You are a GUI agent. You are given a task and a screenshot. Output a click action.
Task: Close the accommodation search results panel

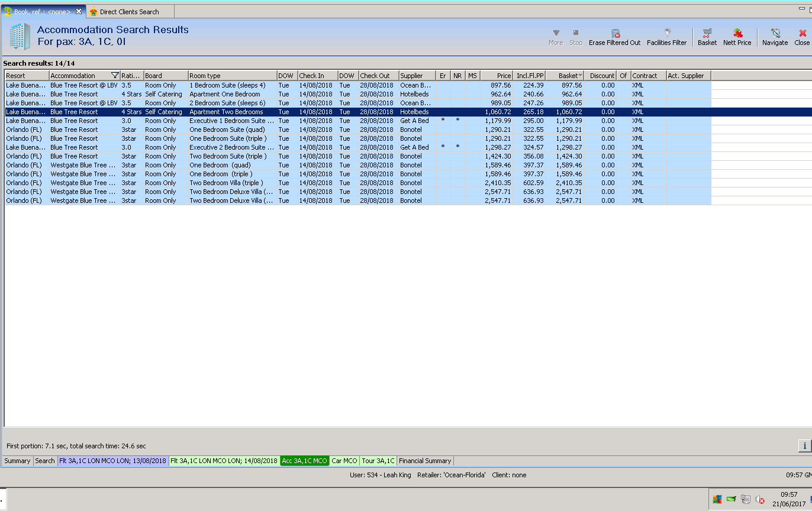802,36
